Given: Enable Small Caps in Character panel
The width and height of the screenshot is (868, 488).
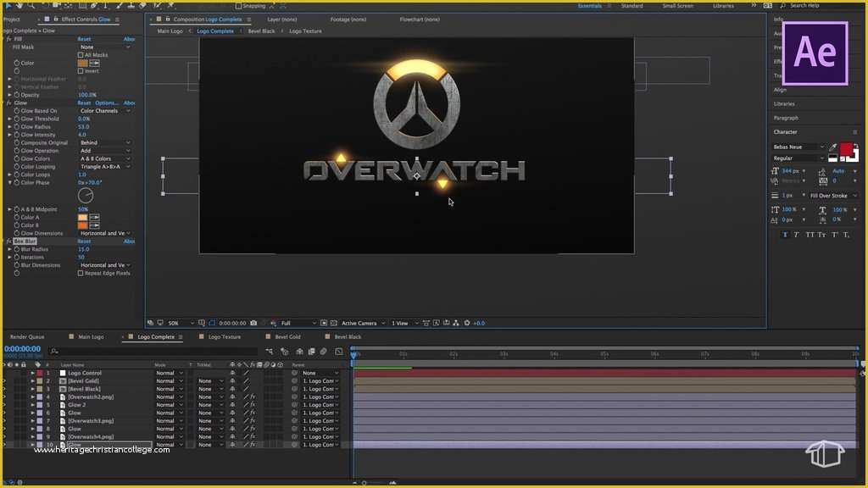Looking at the screenshot, I should (x=822, y=235).
